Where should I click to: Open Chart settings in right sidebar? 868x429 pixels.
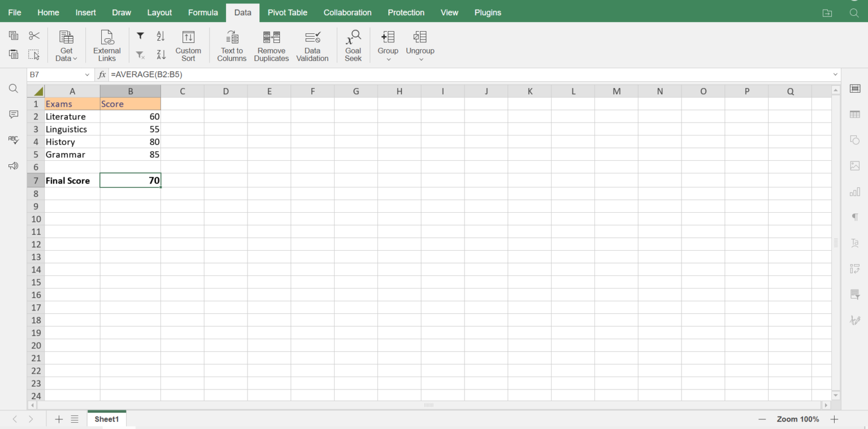855,192
